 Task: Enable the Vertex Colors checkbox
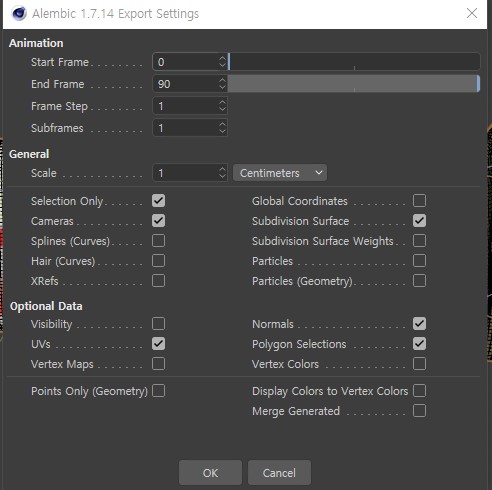419,364
